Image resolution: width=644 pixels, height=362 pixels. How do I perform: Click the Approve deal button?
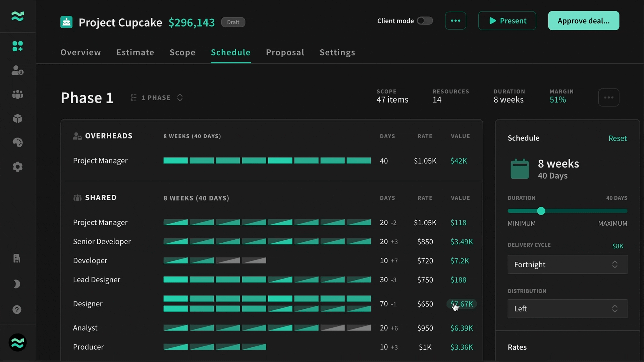pos(584,21)
